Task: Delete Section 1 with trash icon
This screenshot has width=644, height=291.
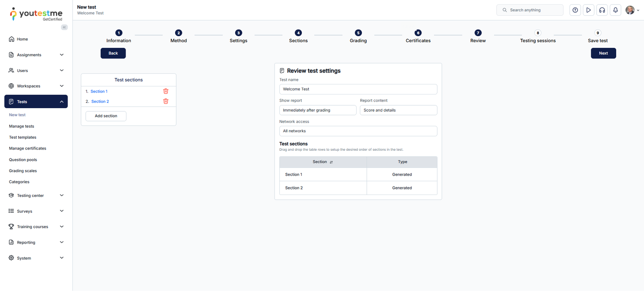Action: 166,91
